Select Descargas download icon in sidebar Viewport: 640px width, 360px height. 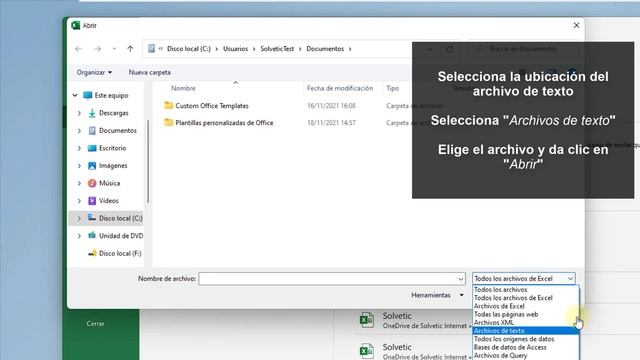[92, 113]
